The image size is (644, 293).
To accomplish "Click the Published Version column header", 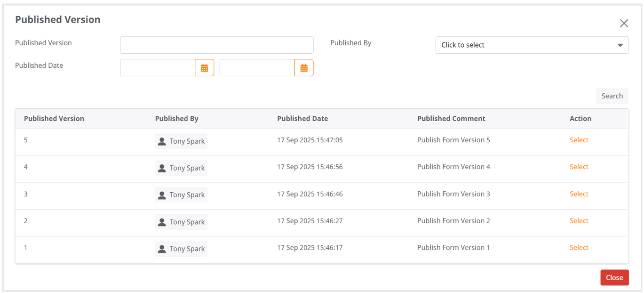I will pyautogui.click(x=54, y=119).
